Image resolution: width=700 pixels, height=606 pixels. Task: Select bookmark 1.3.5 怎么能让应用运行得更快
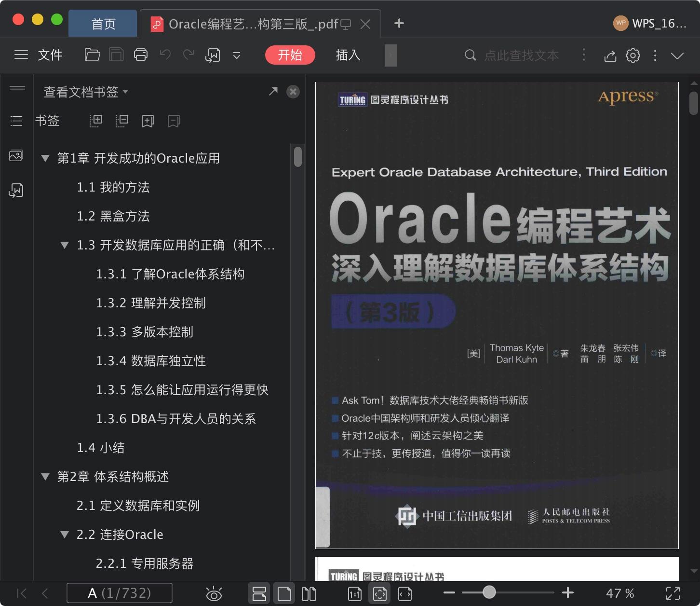tap(182, 390)
